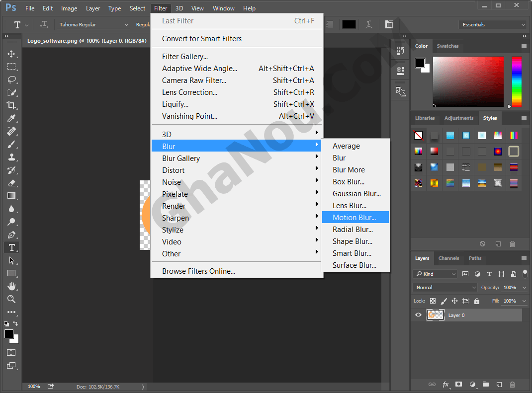Select the Rectangle shape tool
The image size is (532, 393).
tap(11, 273)
